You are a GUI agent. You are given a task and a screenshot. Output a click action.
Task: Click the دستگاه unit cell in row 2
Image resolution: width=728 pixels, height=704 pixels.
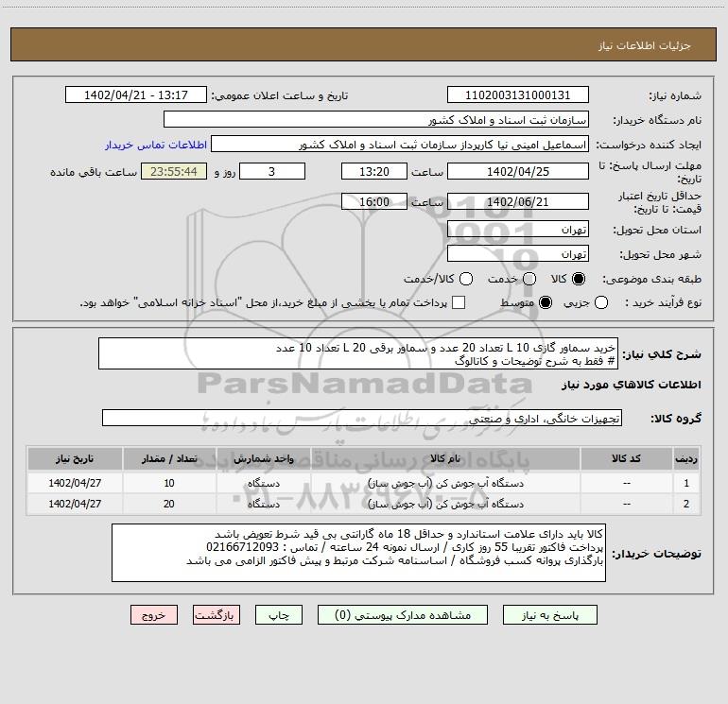(x=264, y=504)
